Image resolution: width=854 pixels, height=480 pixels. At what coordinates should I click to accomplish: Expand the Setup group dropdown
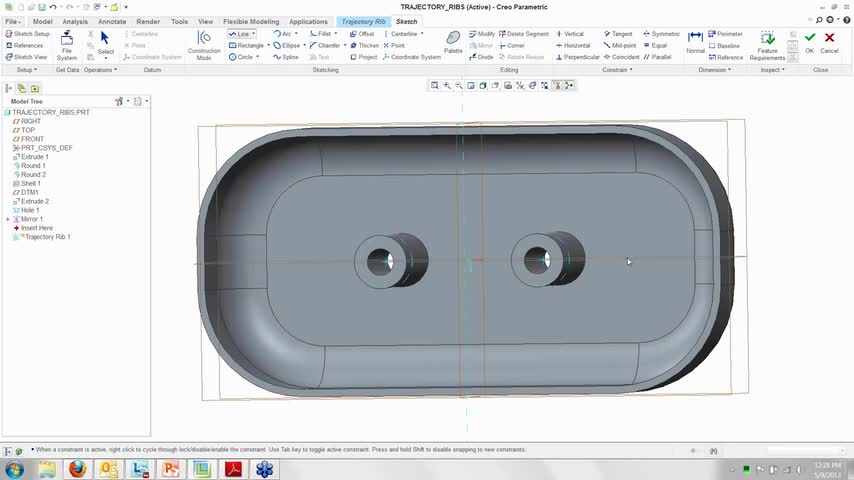(x=27, y=70)
